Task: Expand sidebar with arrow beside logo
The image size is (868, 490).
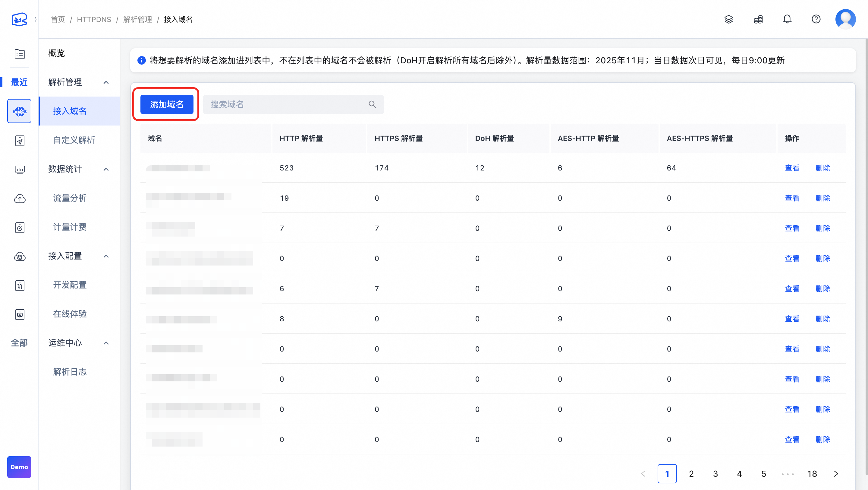Action: 35,19
